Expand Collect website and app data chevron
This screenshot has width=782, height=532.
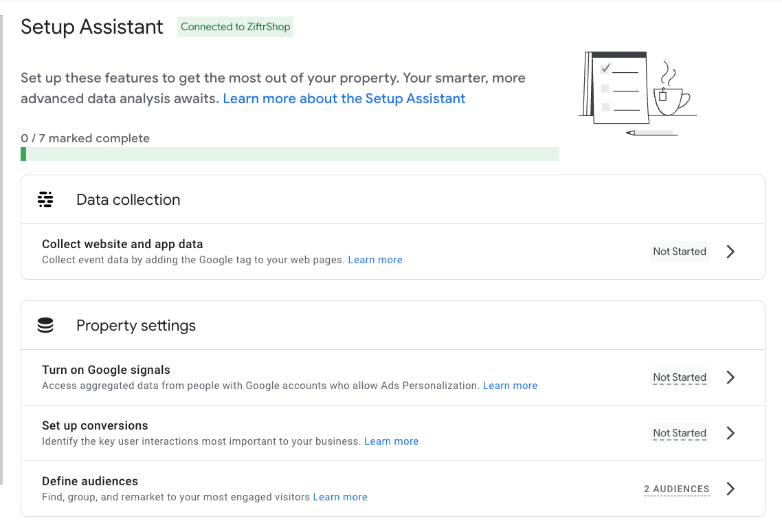730,252
